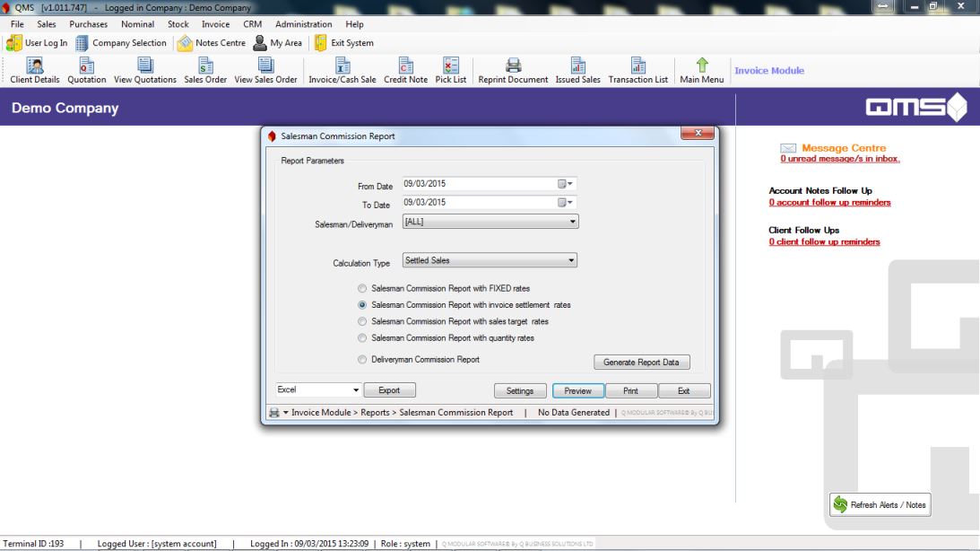Image resolution: width=980 pixels, height=551 pixels.
Task: Click Refresh Alerts / Notes button
Action: (880, 504)
